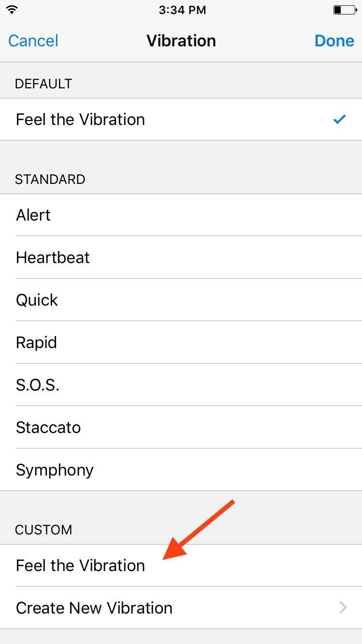Tap the Vibration title in header
362x644 pixels.
click(181, 41)
